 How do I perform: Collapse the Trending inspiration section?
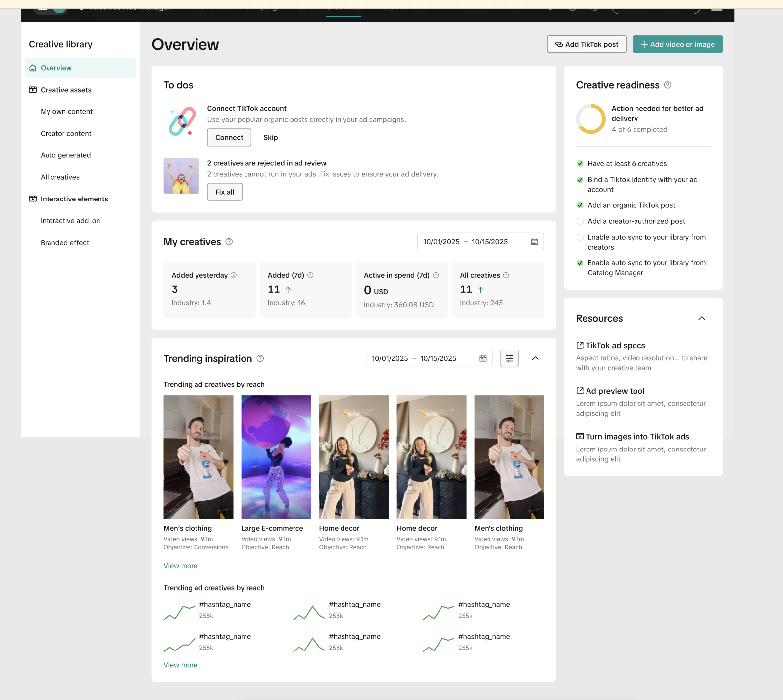(x=535, y=358)
